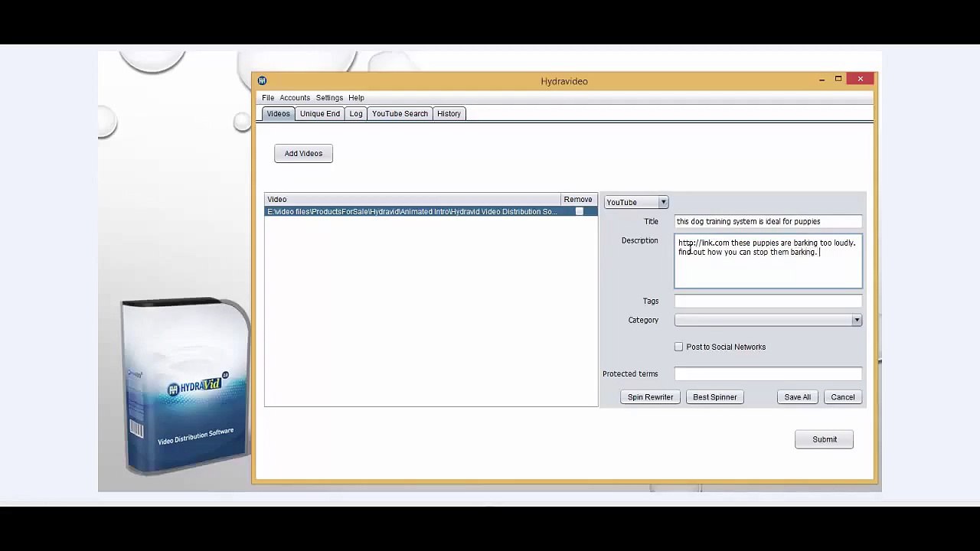Click the Title input field
Viewport: 980px width, 551px height.
click(x=768, y=222)
